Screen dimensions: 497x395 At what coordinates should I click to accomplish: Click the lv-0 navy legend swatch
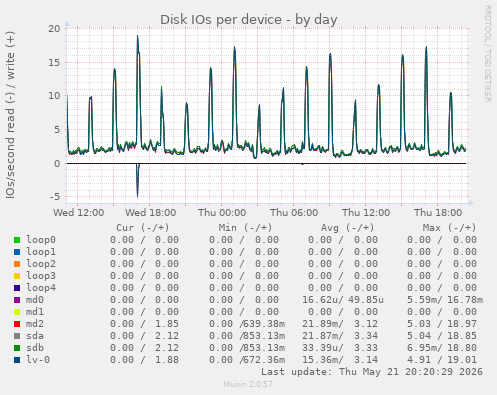17,360
